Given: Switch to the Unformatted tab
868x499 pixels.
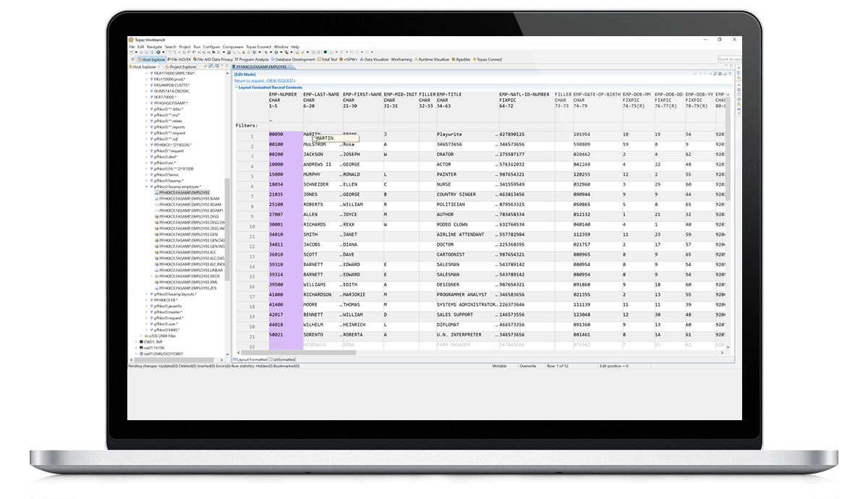Looking at the screenshot, I should (x=284, y=359).
